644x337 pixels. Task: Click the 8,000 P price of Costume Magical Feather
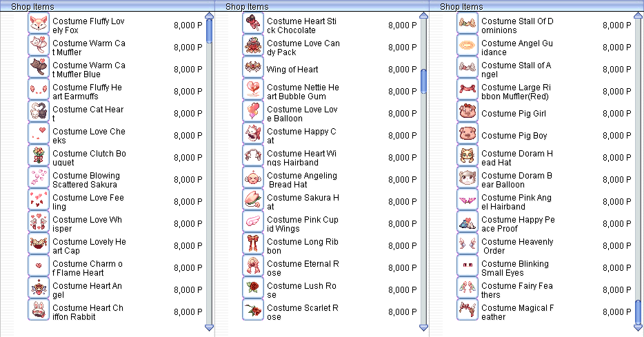616,312
